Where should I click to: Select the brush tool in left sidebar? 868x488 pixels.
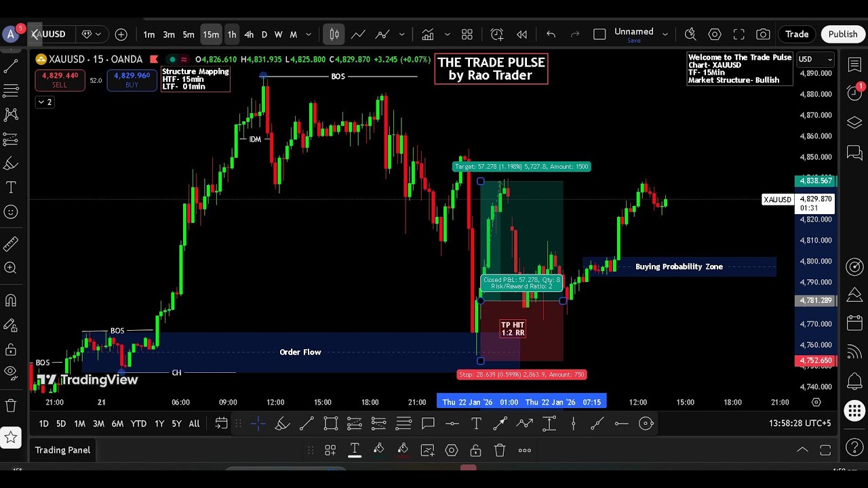click(x=11, y=163)
